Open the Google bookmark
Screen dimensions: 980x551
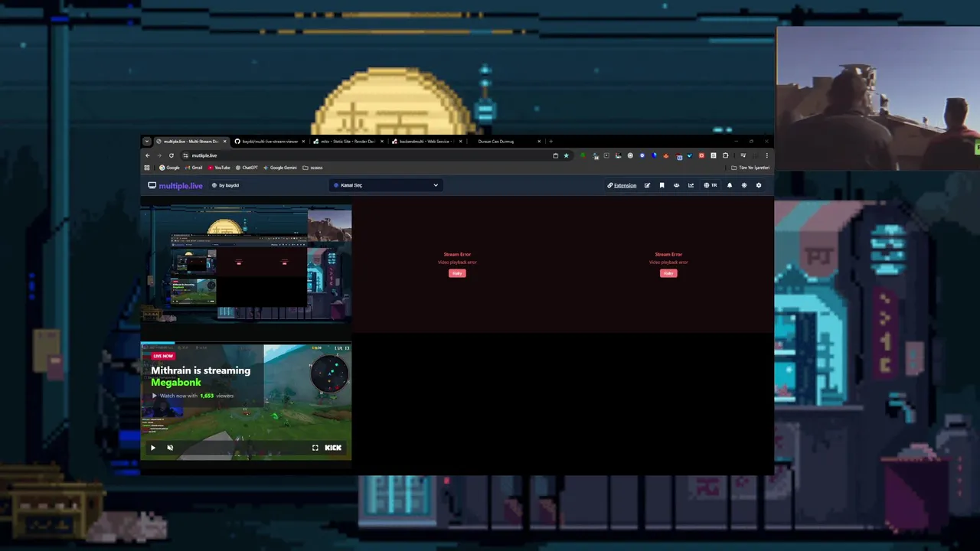click(x=169, y=168)
